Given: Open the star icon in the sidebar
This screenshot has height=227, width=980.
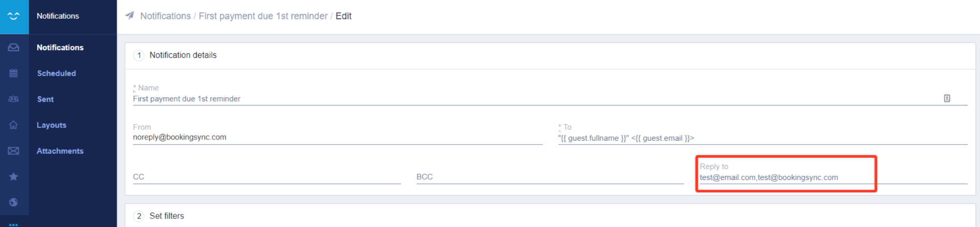Looking at the screenshot, I should coord(14,176).
